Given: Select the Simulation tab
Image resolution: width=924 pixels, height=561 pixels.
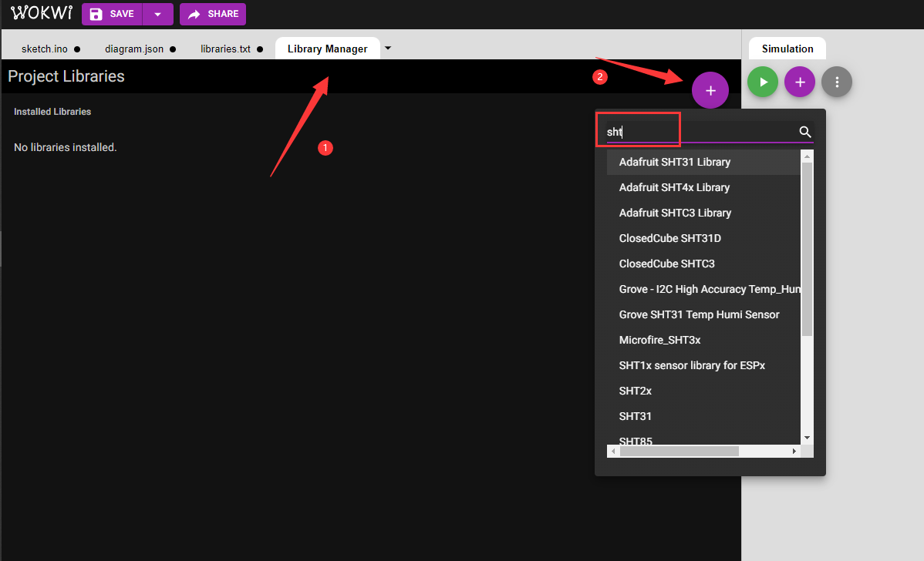Looking at the screenshot, I should click(x=787, y=49).
